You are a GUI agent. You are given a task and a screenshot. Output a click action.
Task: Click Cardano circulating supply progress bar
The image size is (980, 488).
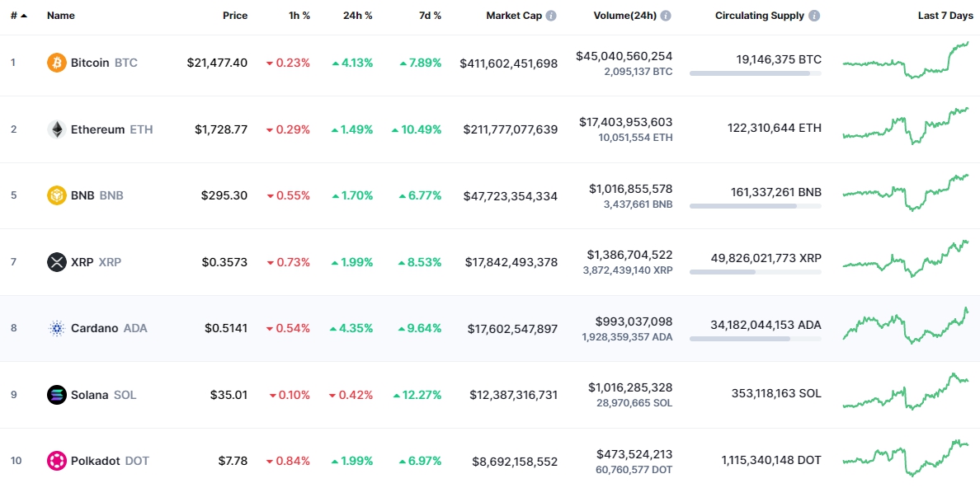pos(755,339)
